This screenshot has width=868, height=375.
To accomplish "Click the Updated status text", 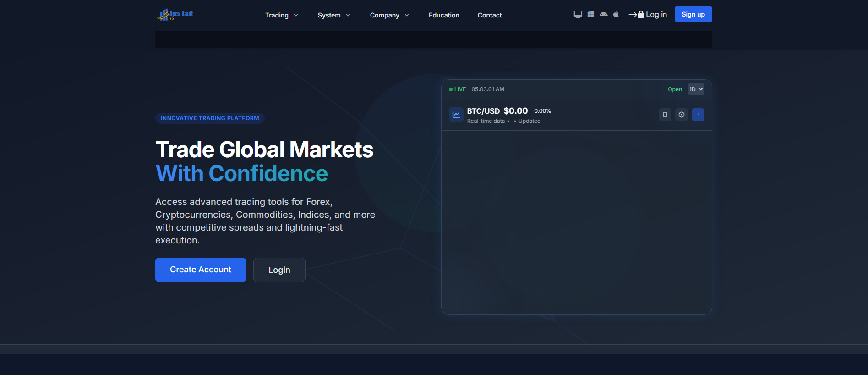I will 530,121.
